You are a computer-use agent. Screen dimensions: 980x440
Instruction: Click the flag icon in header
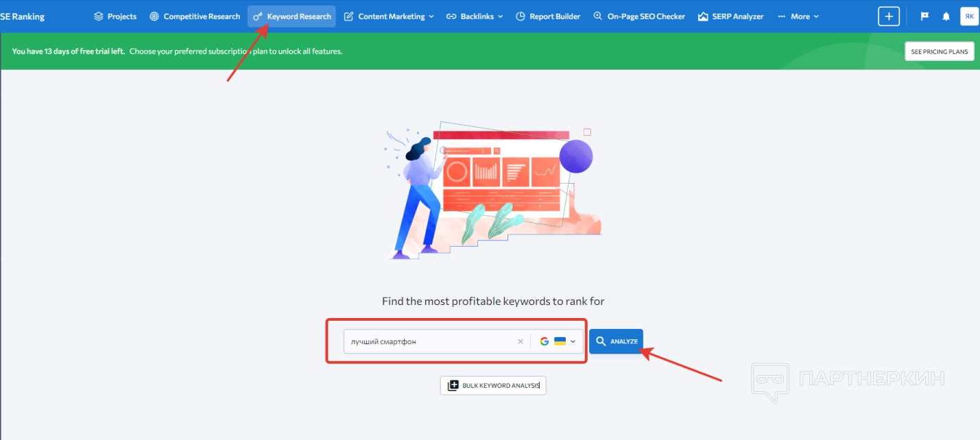(x=924, y=16)
